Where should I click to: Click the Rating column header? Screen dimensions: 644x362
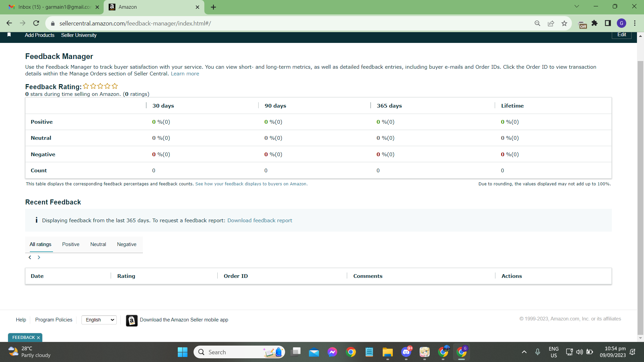(x=126, y=276)
